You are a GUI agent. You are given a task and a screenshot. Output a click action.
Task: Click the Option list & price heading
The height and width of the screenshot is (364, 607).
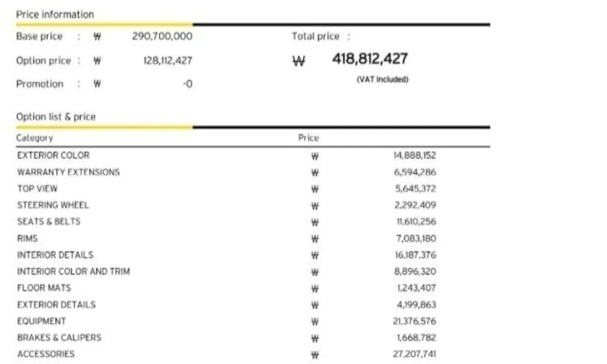(56, 117)
